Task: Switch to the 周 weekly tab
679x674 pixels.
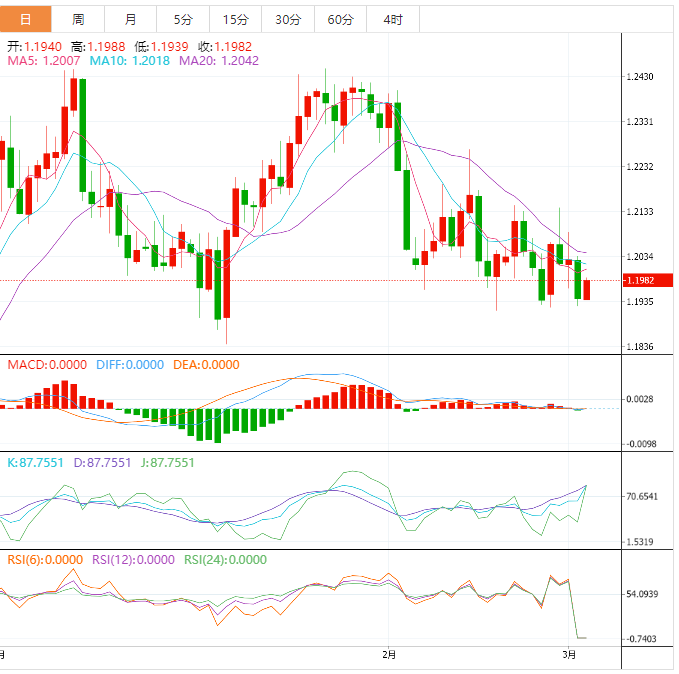Action: 78,19
